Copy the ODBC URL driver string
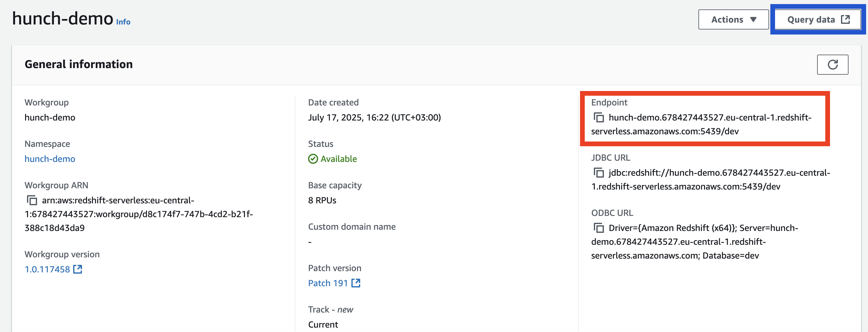This screenshot has height=332, width=868. pos(599,228)
